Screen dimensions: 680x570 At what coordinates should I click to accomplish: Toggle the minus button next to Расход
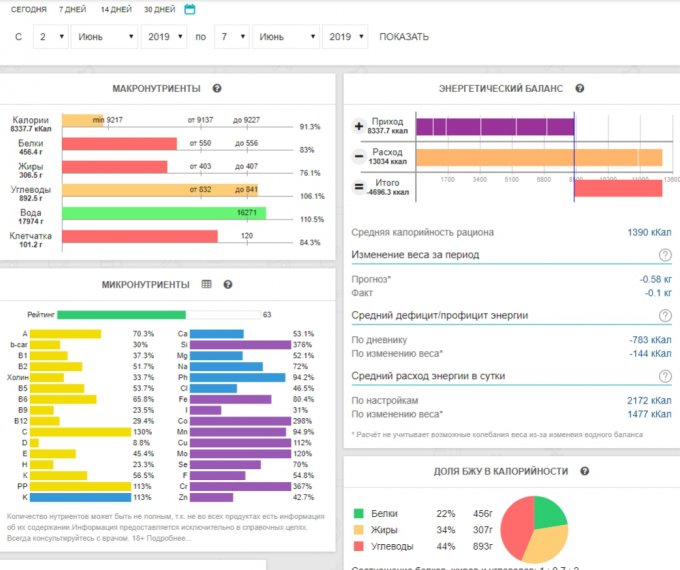point(359,157)
